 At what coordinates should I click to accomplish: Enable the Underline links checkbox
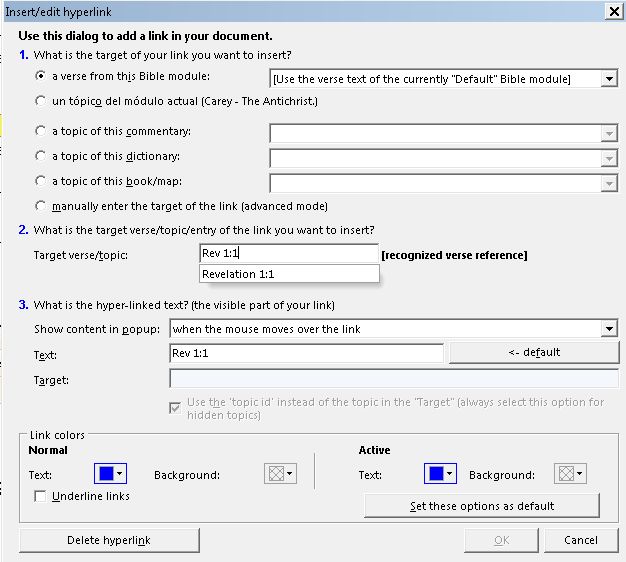coord(40,496)
